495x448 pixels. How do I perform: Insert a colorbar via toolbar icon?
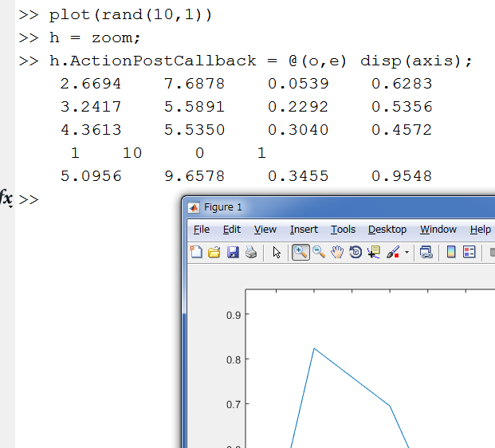pyautogui.click(x=451, y=253)
